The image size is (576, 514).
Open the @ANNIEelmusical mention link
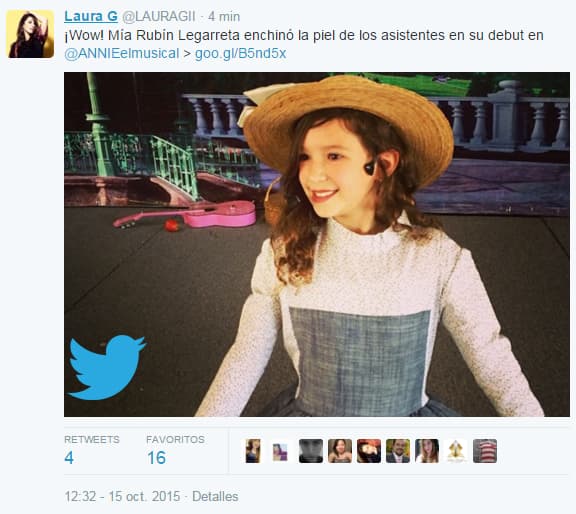tap(122, 54)
